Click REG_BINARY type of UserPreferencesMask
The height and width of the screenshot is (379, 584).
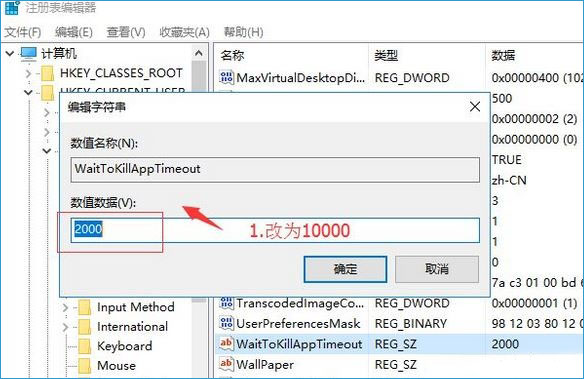(x=411, y=324)
